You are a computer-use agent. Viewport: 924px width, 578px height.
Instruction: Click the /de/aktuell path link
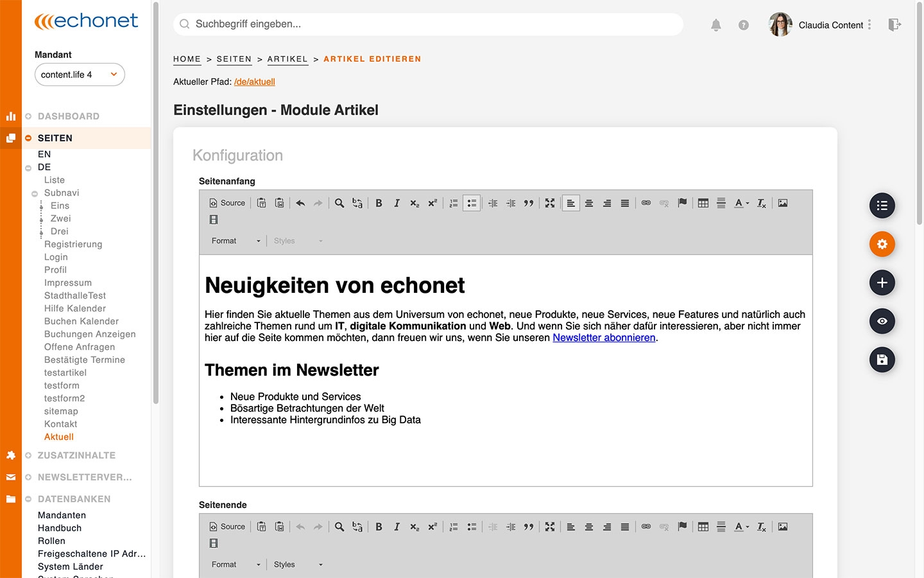point(255,82)
